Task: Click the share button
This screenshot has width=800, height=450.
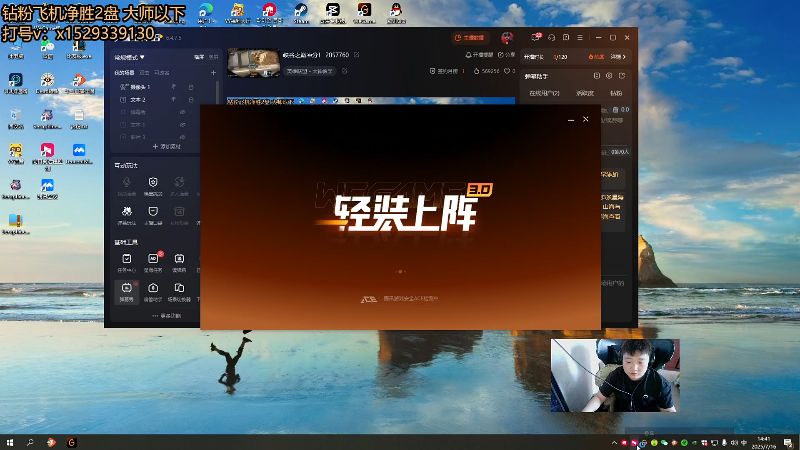Action: point(507,55)
